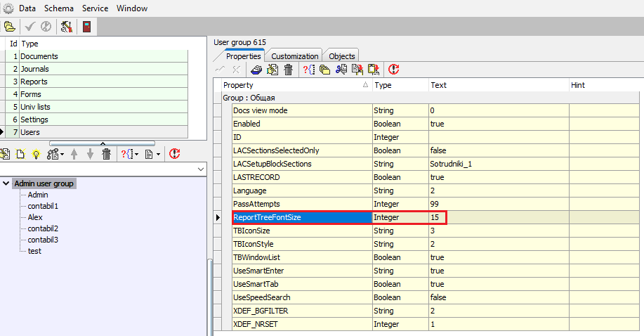Switch to the Objects tab

pos(342,56)
